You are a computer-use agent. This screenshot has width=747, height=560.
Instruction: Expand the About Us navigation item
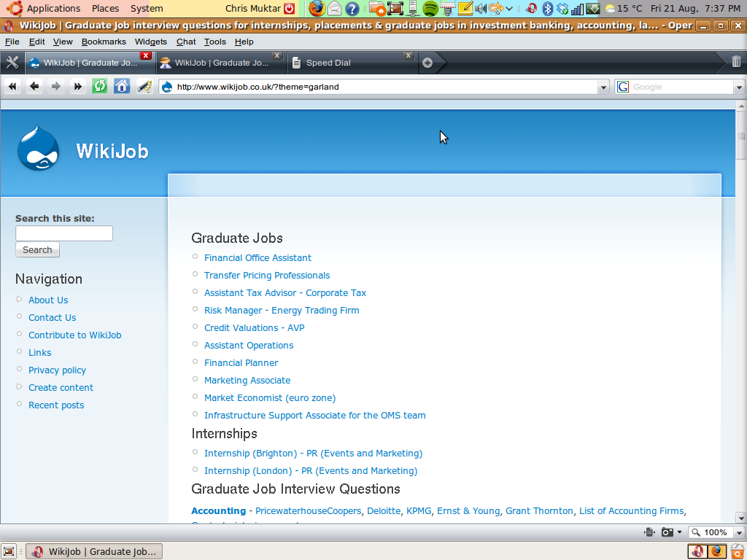[x=20, y=300]
